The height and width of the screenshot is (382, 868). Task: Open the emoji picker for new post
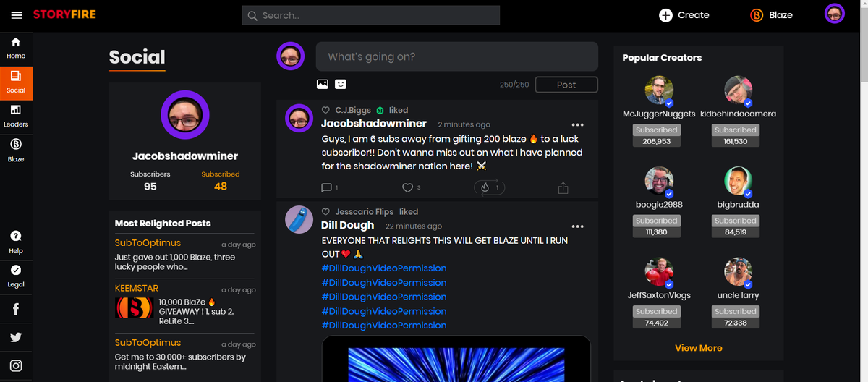point(341,84)
